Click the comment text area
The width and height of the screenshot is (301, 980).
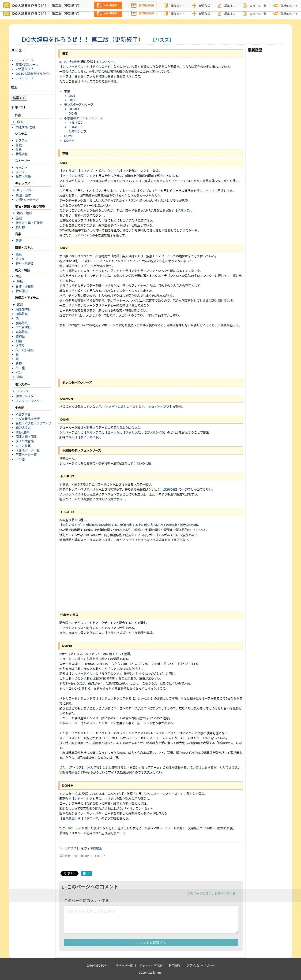pos(151,919)
